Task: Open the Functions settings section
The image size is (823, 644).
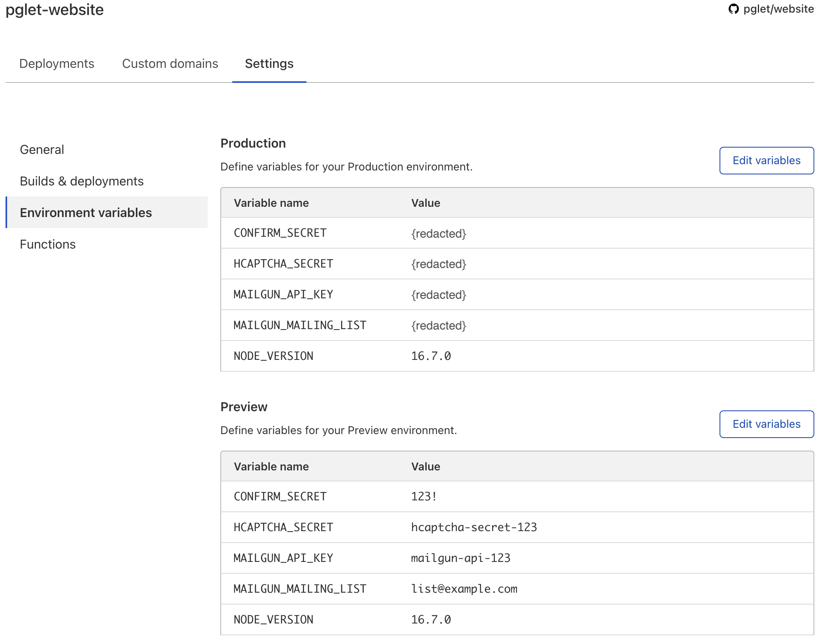Action: click(47, 244)
